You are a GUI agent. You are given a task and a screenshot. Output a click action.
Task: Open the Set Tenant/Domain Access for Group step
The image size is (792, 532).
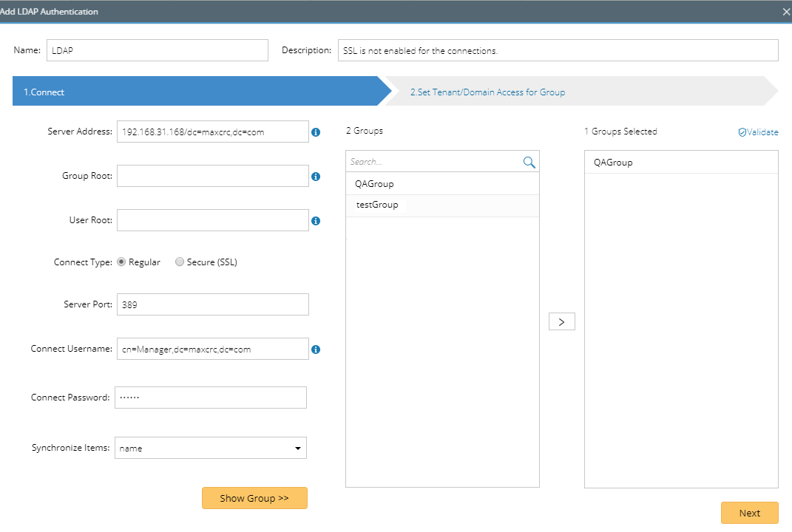488,91
